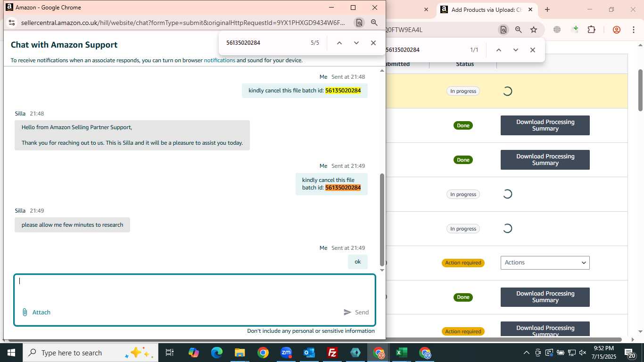Viewport: 644px width, 362px height.
Task: Previous match arrow in main Chrome find bar
Action: pyautogui.click(x=498, y=50)
